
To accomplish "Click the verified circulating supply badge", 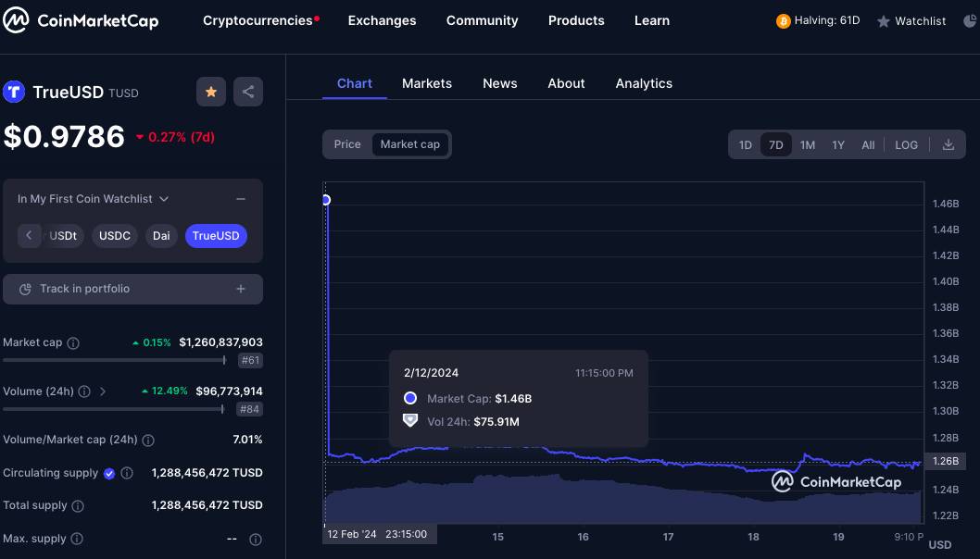I will tap(109, 474).
